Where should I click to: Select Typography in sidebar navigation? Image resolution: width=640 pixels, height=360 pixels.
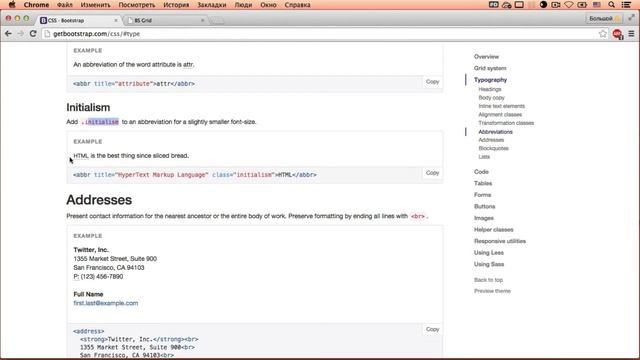(x=490, y=80)
